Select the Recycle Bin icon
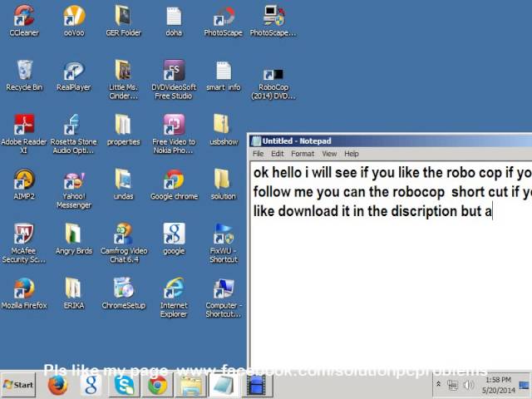The height and width of the screenshot is (399, 532). coord(24,76)
